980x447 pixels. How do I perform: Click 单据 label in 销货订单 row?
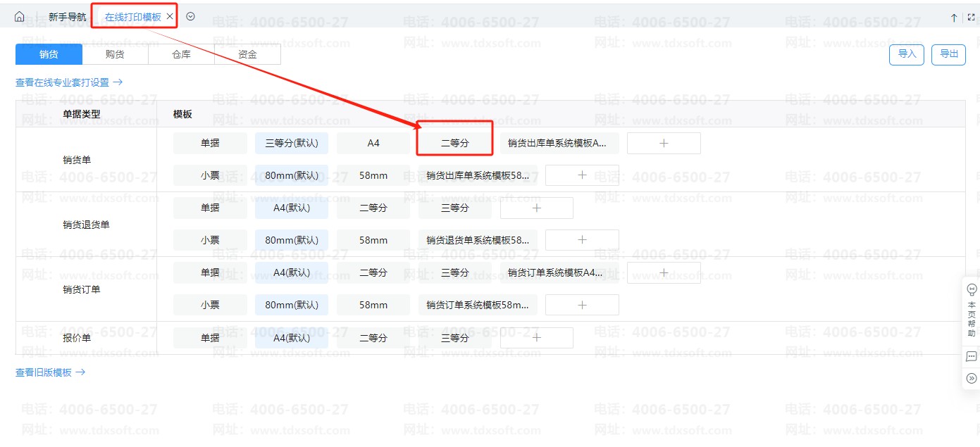click(210, 272)
